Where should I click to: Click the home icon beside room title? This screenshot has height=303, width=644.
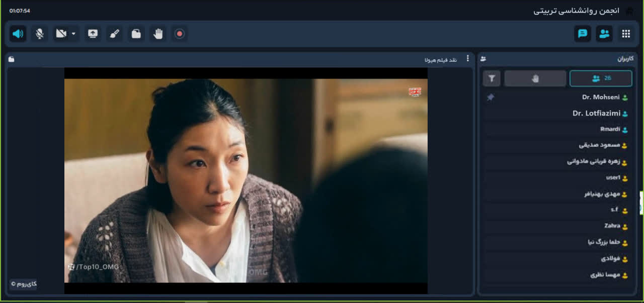(629, 11)
